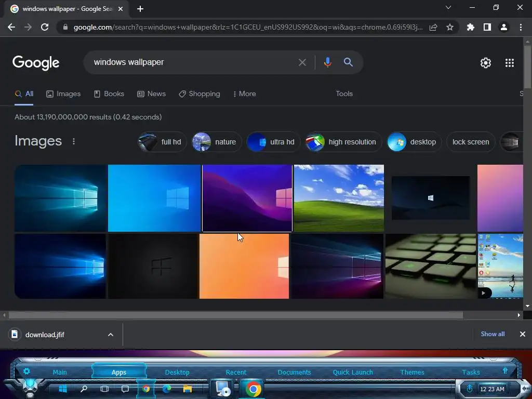The image size is (532, 399).
Task: Filter images by nature chip
Action: pos(217,142)
